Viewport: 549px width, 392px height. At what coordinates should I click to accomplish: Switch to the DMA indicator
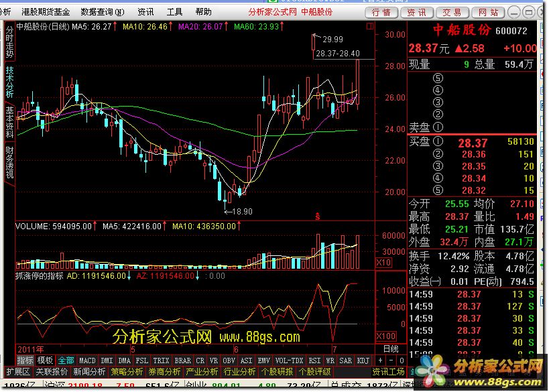pyautogui.click(x=124, y=360)
